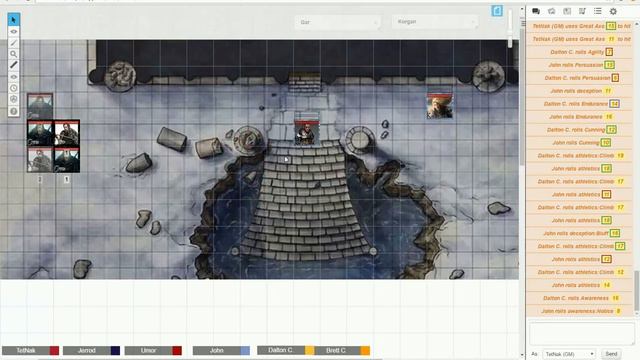Viewport: 640px width, 360px height.
Task: Click 'John rolls Persuasion' roll result
Action: point(609,65)
